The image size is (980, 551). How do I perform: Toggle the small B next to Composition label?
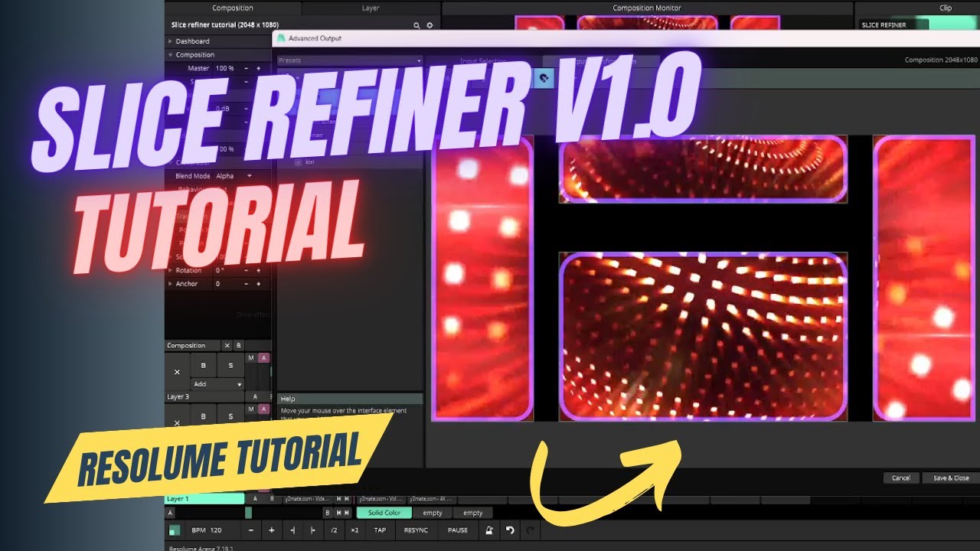point(238,346)
